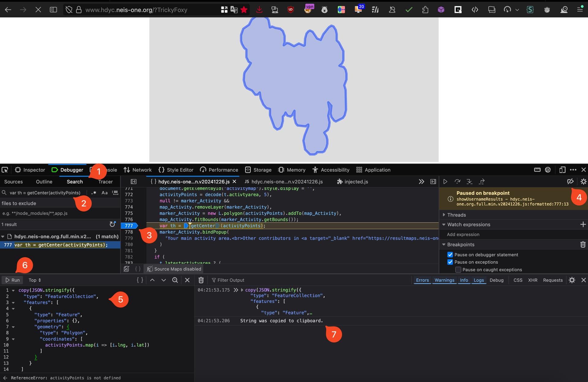Clear the console output
This screenshot has height=382, width=588.
click(x=201, y=280)
